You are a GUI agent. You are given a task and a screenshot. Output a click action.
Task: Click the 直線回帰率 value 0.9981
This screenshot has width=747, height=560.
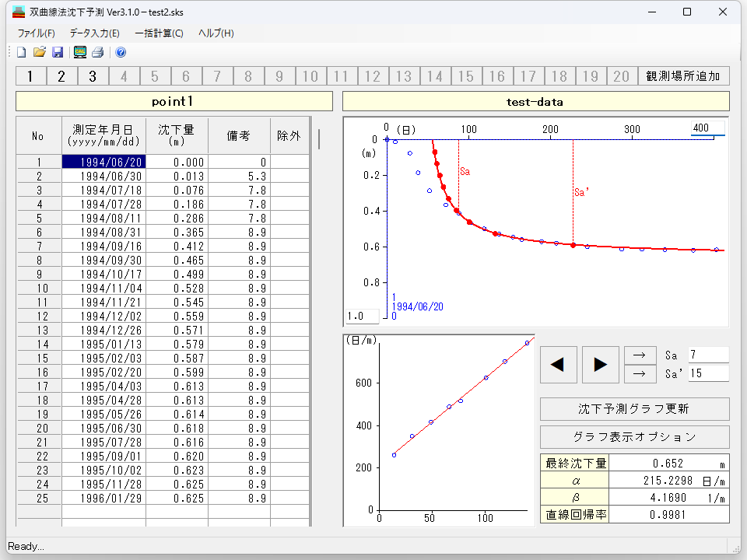[x=668, y=515]
